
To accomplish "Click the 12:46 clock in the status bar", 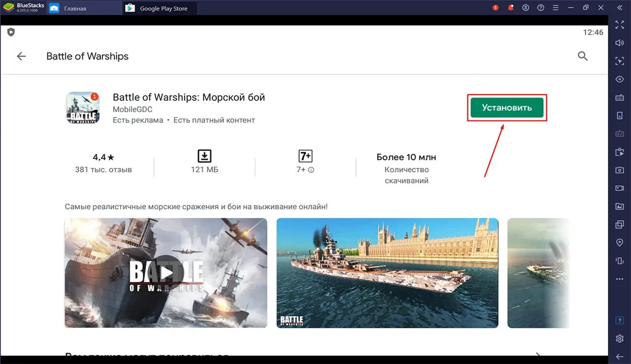I will coord(593,33).
